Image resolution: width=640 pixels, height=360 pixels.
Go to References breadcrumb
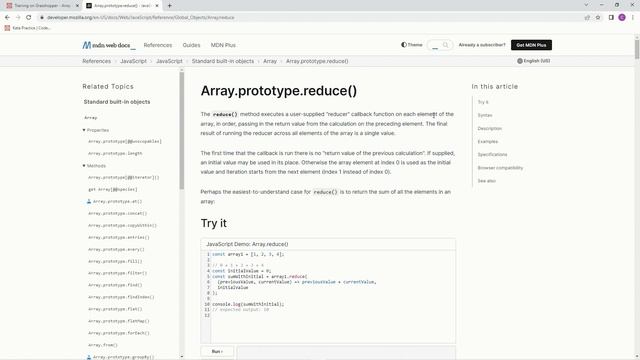96,61
